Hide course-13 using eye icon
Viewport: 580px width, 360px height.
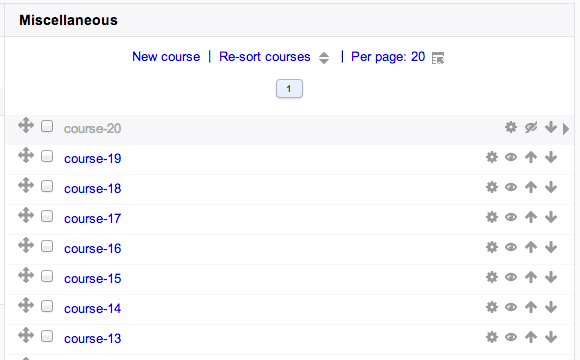[x=511, y=337]
